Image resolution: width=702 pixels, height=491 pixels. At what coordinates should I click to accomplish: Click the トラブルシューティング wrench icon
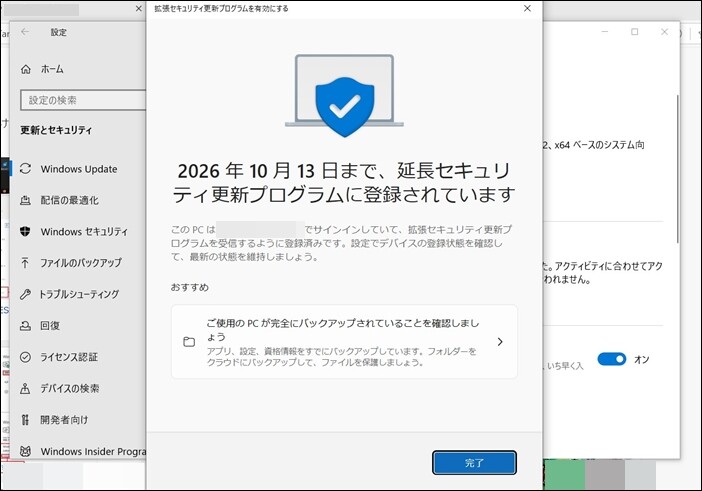click(26, 294)
